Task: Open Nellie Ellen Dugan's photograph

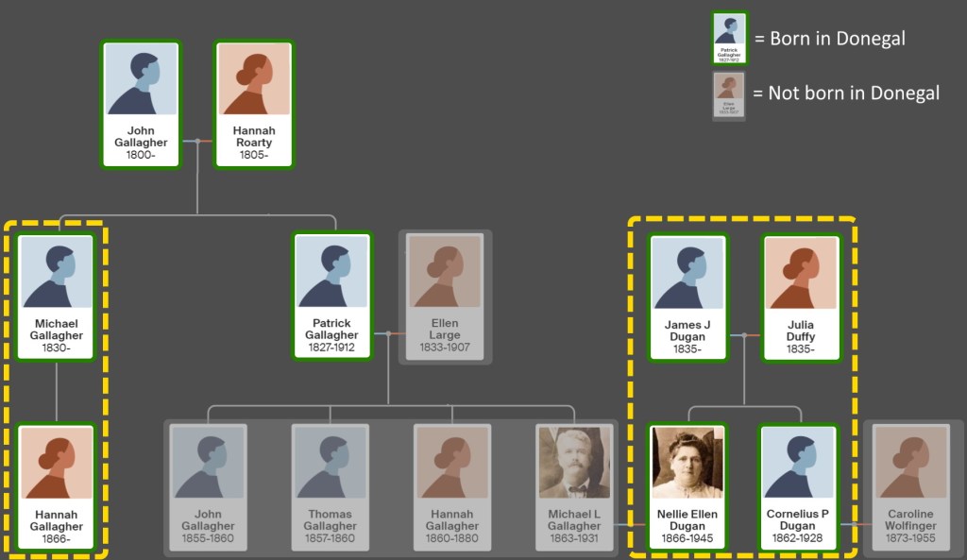Action: (687, 463)
